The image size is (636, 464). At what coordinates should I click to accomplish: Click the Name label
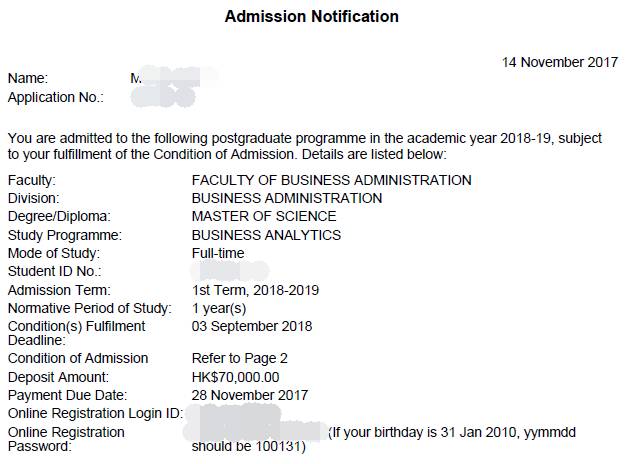[28, 78]
